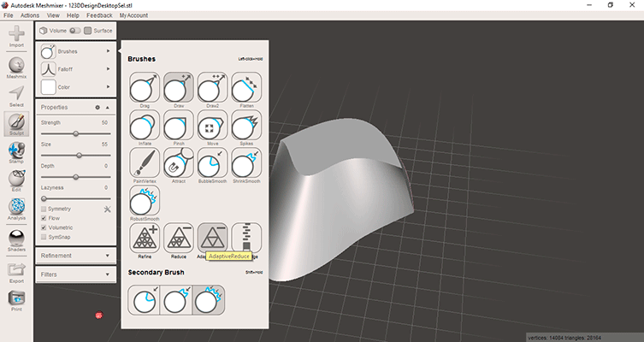Click the Depth slider track
This screenshot has height=342, width=644.
click(x=75, y=177)
